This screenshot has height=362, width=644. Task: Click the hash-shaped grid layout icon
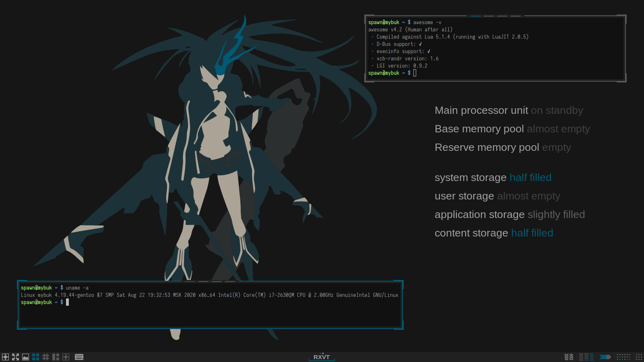point(45,357)
